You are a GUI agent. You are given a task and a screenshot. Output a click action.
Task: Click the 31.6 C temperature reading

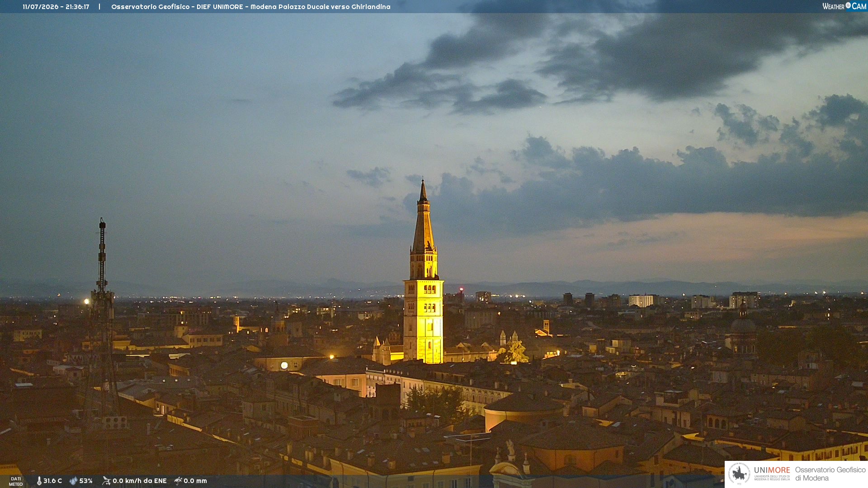[52, 481]
